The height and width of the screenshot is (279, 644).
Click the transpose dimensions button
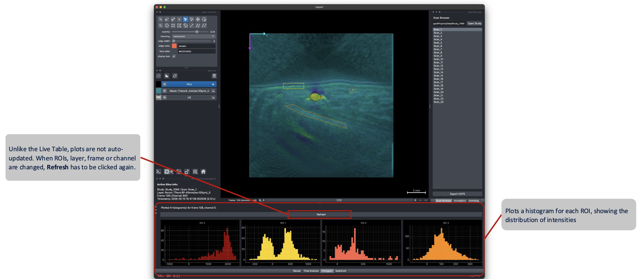pyautogui.click(x=187, y=172)
